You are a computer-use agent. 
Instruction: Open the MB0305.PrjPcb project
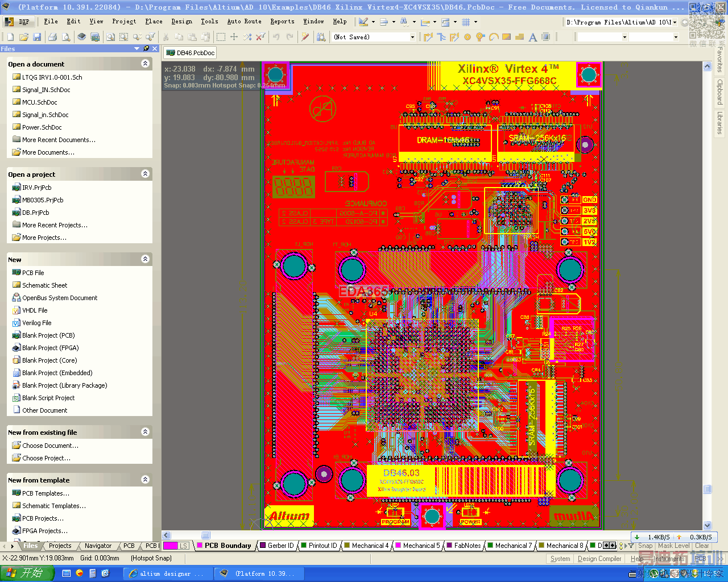click(43, 200)
